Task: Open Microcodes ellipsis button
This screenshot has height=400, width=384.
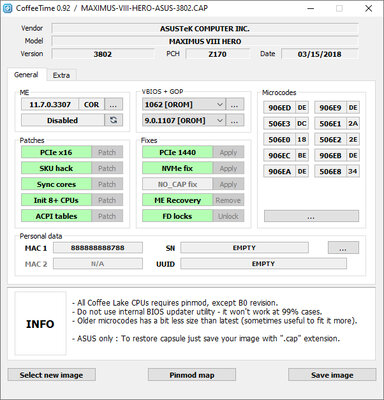Action: [311, 216]
